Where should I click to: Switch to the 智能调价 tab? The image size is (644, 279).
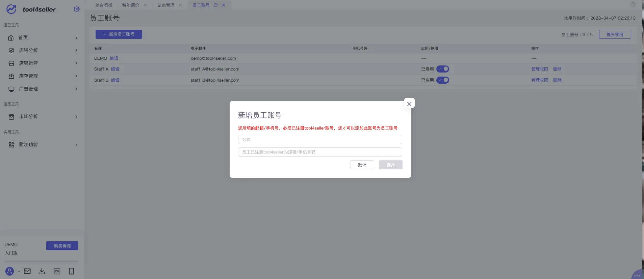[130, 5]
